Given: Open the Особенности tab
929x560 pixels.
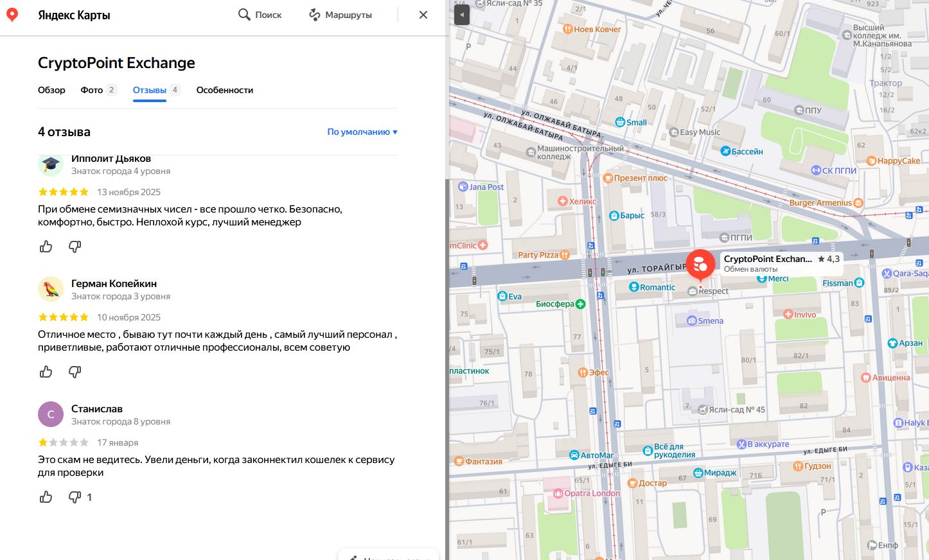Looking at the screenshot, I should (x=225, y=90).
